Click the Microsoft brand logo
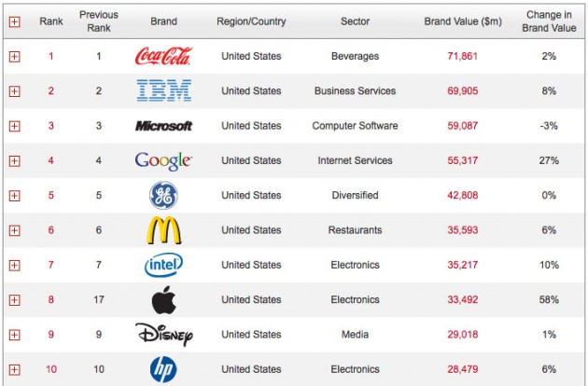588x386 pixels. [x=163, y=126]
